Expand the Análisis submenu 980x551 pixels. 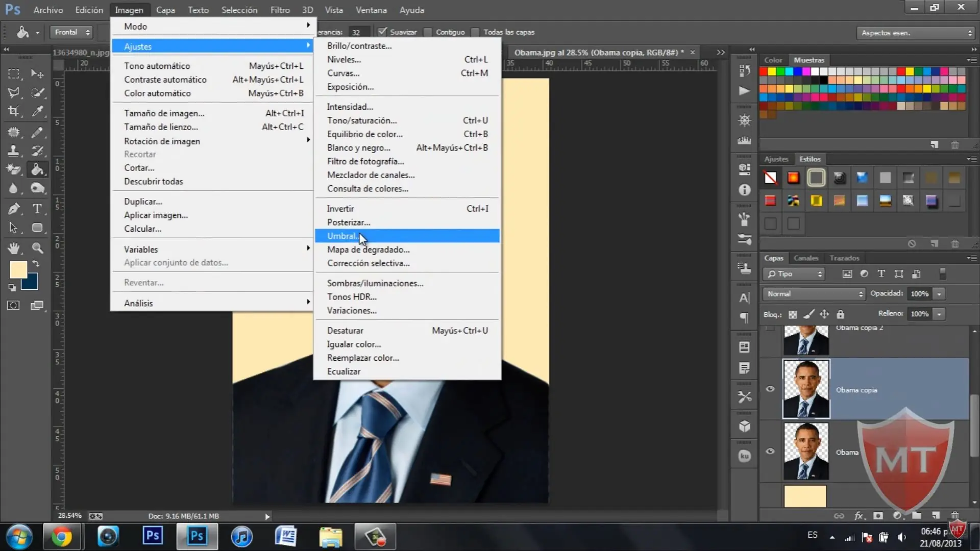coord(212,303)
